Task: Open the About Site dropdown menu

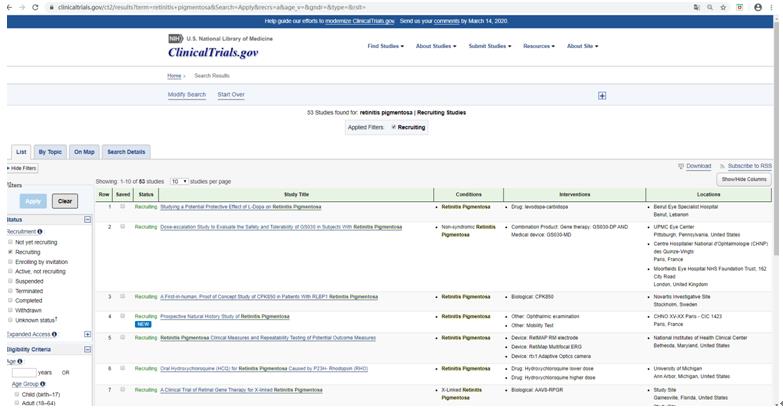Action: [x=582, y=46]
